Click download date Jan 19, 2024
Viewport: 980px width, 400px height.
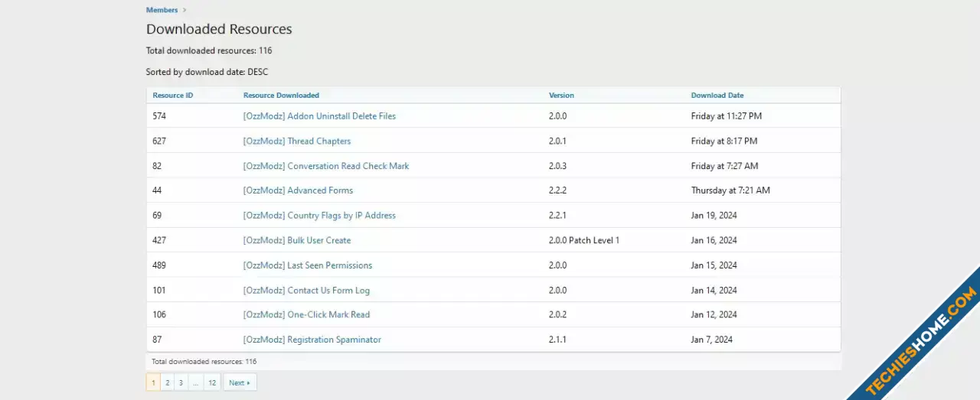tap(714, 216)
